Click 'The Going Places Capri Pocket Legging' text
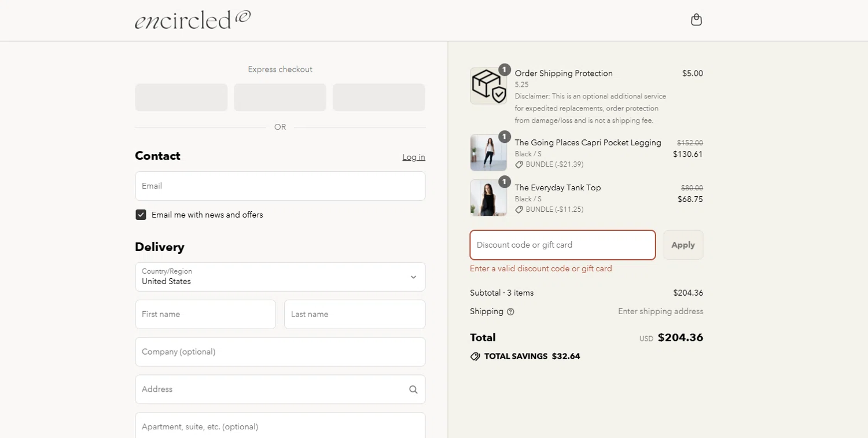 tap(588, 142)
